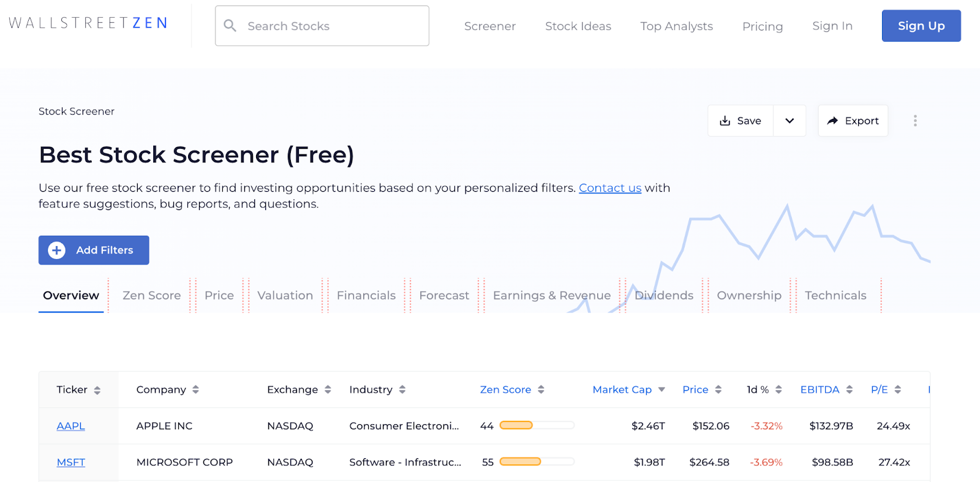Open the Ownership tab
980x482 pixels.
point(749,295)
